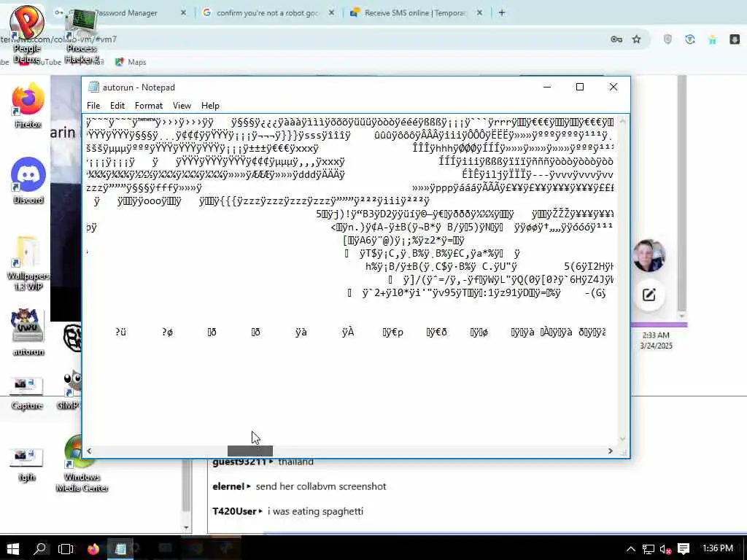Image resolution: width=747 pixels, height=560 pixels.
Task: Open the Peggle Deluxe desktop icon
Action: click(x=27, y=35)
